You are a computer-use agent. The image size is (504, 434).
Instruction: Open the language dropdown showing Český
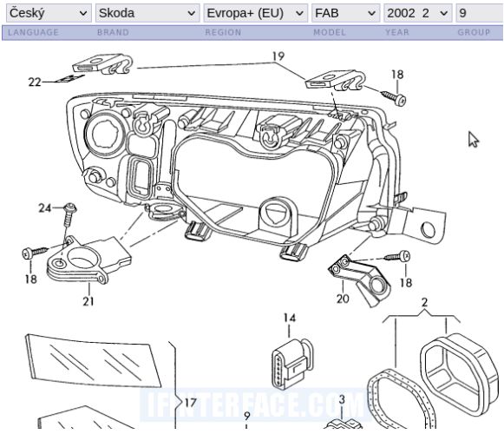coord(49,13)
